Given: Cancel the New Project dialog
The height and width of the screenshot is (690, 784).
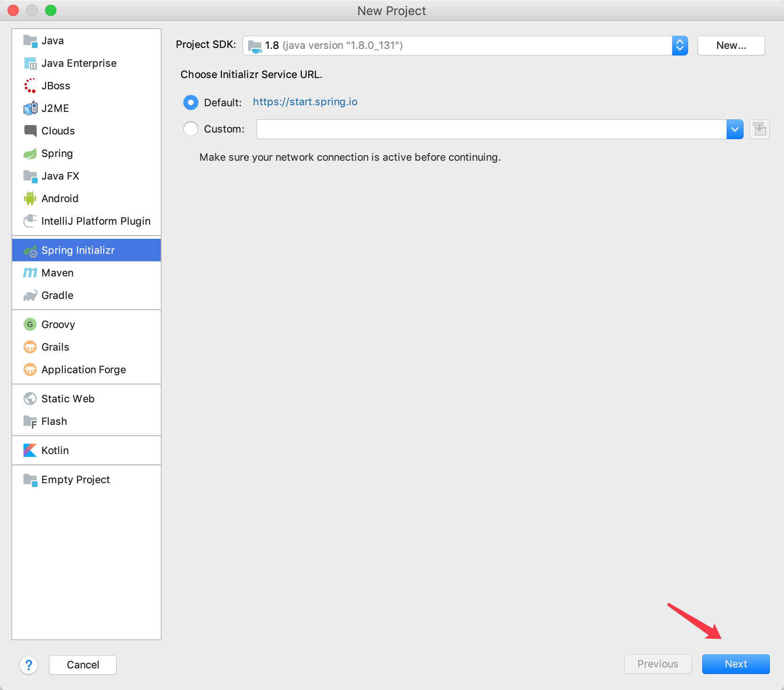Looking at the screenshot, I should [x=83, y=665].
